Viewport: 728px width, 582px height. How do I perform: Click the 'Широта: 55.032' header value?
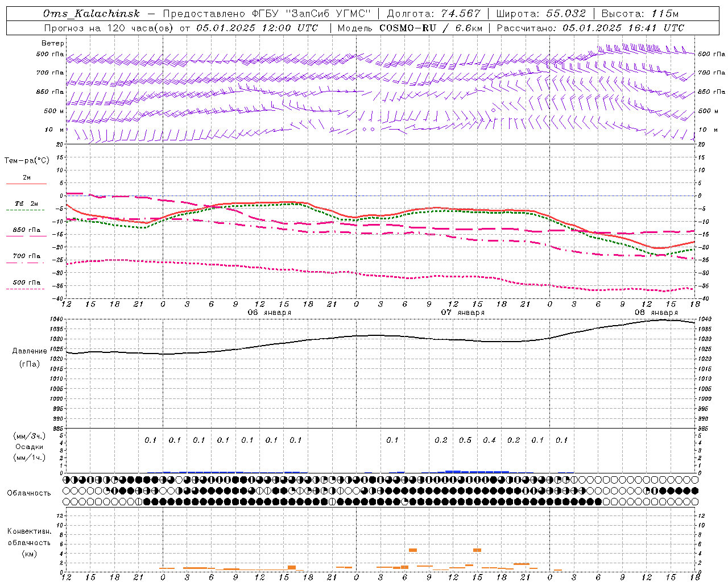click(x=541, y=14)
